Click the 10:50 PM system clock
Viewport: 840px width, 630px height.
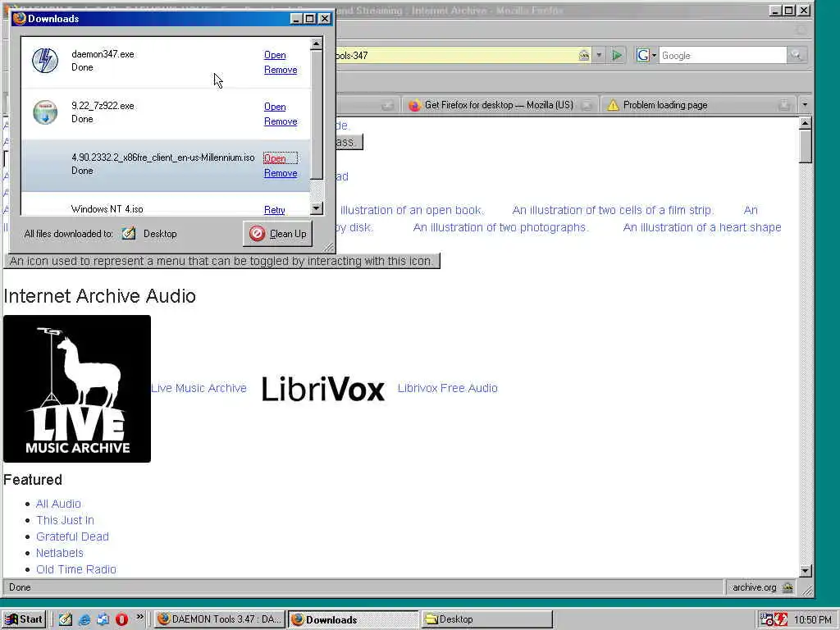tap(812, 620)
